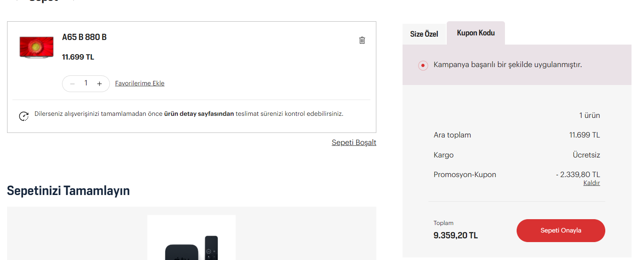Click the bold ürün detay sayfasından text

199,114
